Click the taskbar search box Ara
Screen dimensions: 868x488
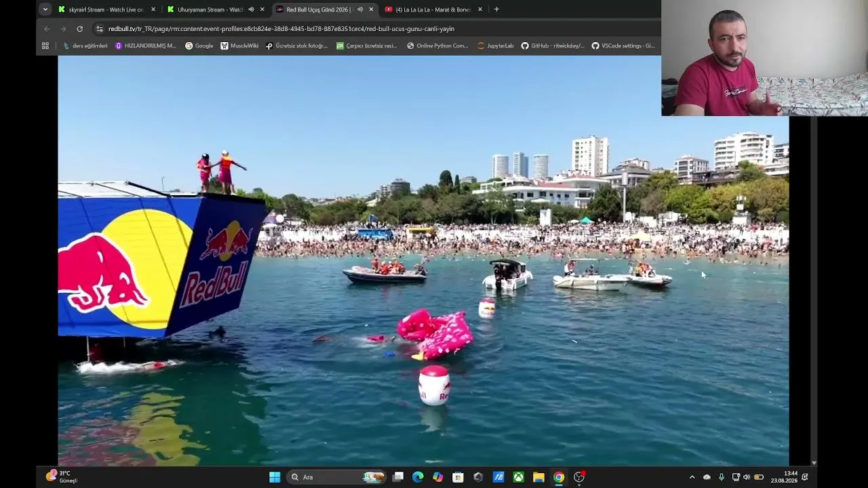336,477
